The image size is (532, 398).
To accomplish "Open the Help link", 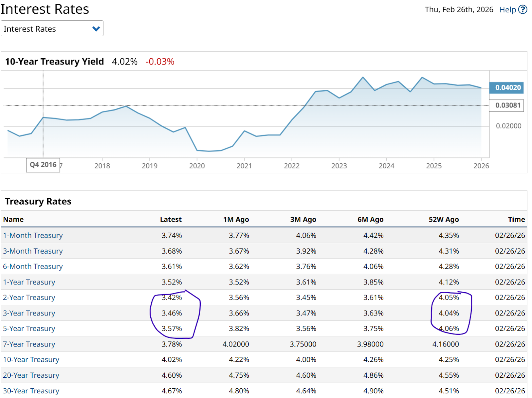I will [507, 10].
